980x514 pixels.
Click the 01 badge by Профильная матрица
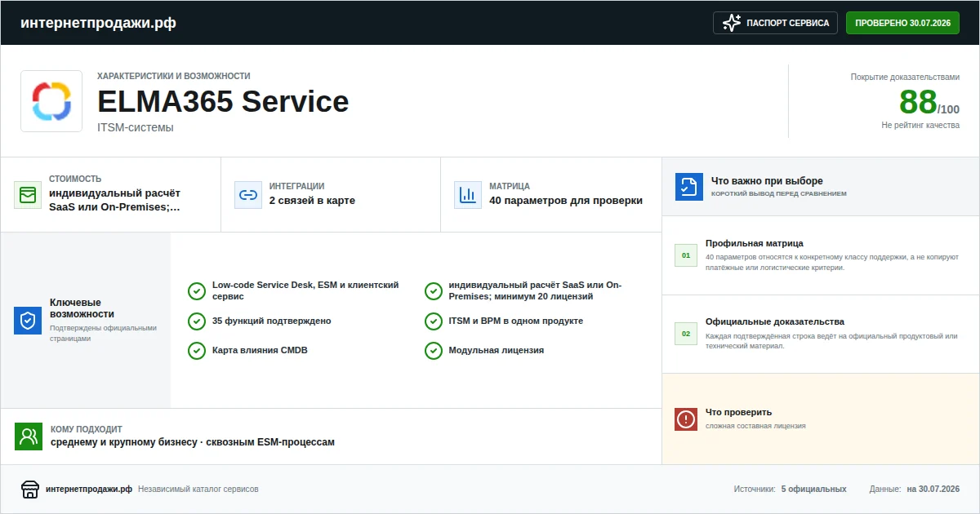[686, 255]
